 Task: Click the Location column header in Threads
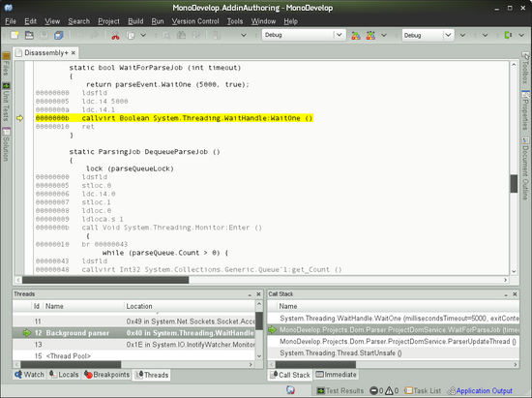pos(190,306)
